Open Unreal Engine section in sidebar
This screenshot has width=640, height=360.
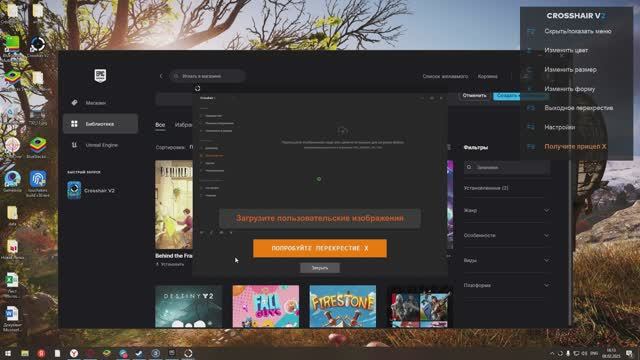100,145
